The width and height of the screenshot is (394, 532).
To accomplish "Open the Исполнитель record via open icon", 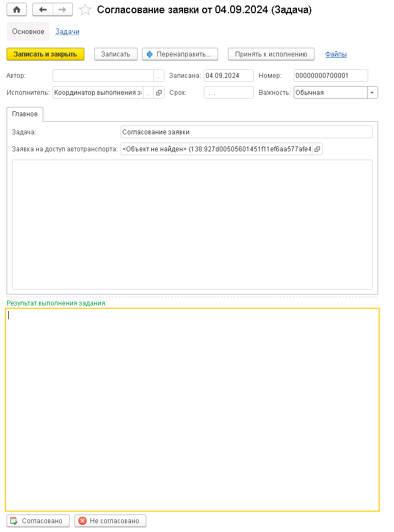I will [x=159, y=93].
